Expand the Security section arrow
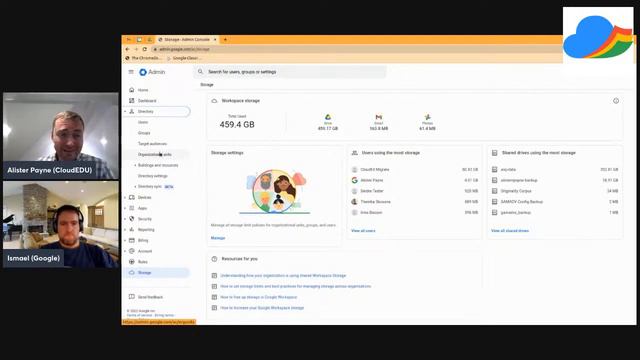This screenshot has width=640, height=360. [125, 219]
